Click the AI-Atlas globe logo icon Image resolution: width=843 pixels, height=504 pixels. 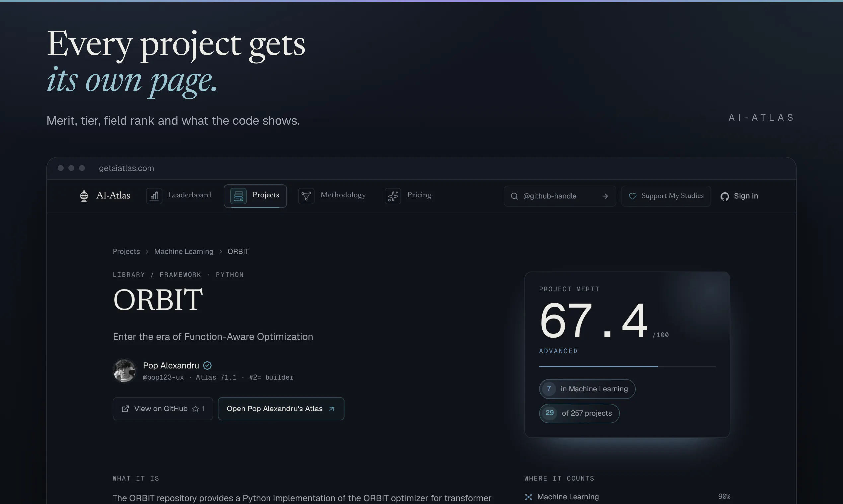click(x=84, y=196)
